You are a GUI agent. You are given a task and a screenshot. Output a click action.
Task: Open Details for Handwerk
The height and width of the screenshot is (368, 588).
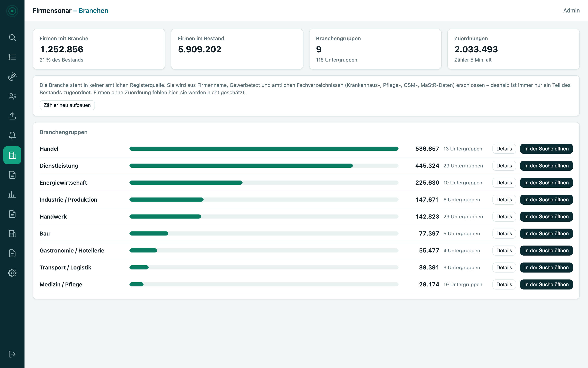pos(504,217)
